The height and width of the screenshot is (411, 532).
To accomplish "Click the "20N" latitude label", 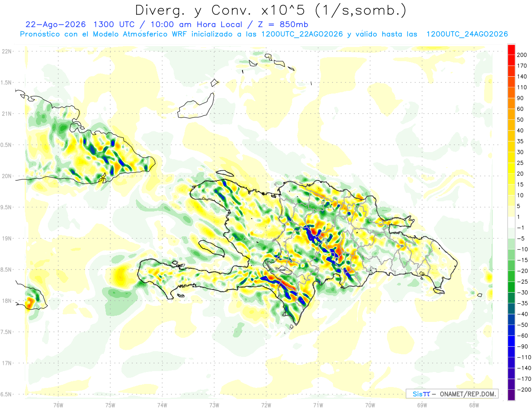I will [x=7, y=176].
